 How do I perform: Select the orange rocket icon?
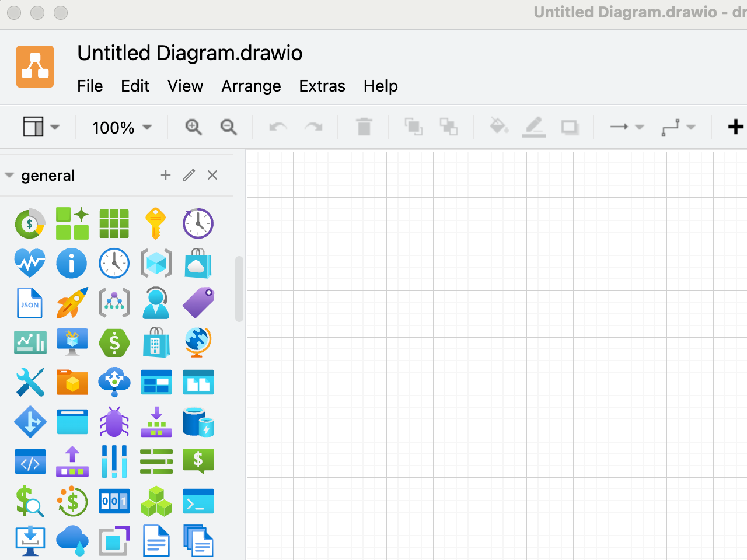72,303
